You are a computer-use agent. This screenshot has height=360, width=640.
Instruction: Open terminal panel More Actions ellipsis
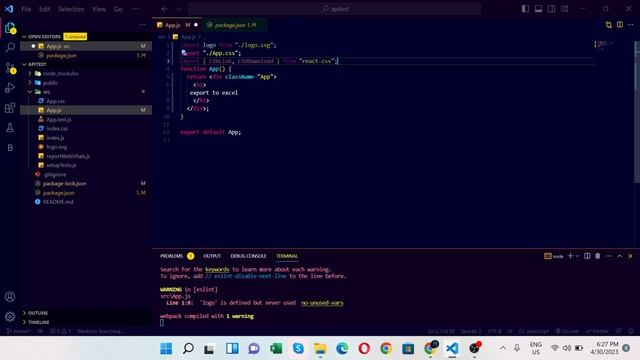609,256
